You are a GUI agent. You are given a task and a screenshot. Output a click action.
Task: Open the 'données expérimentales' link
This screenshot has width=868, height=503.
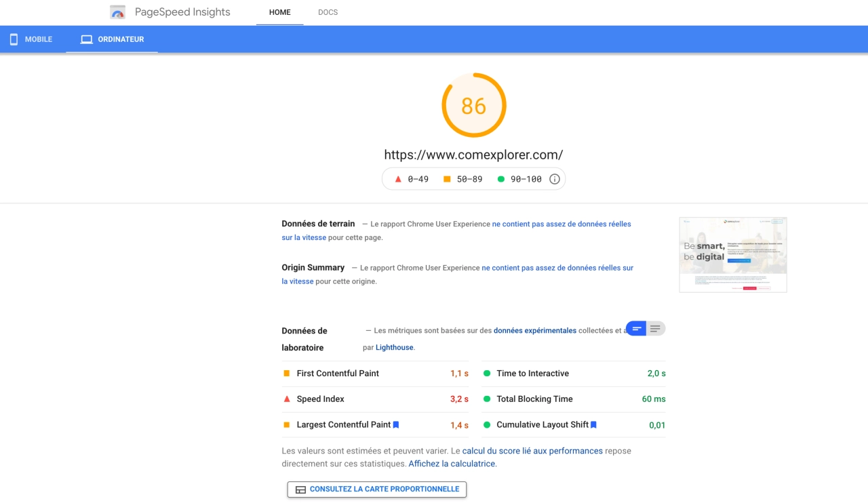(x=535, y=331)
